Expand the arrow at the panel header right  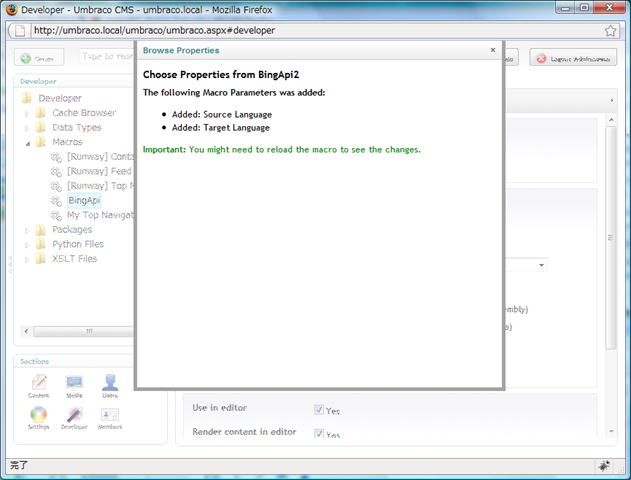click(612, 100)
